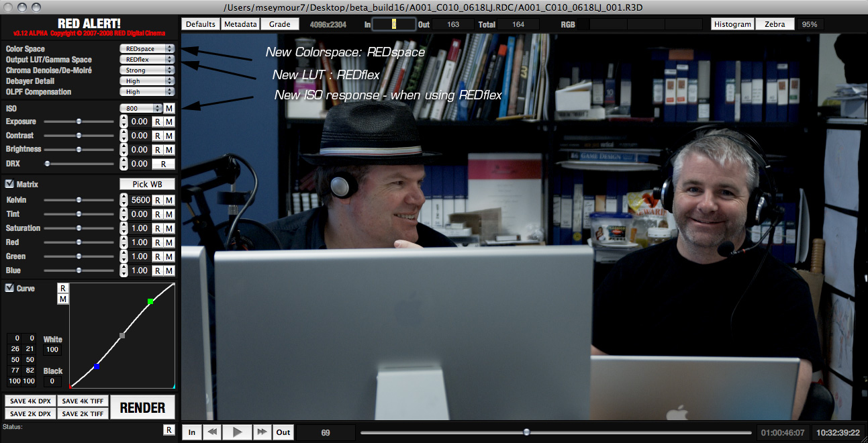Open the OLPF Compensation dropdown
The image size is (868, 443).
click(147, 92)
